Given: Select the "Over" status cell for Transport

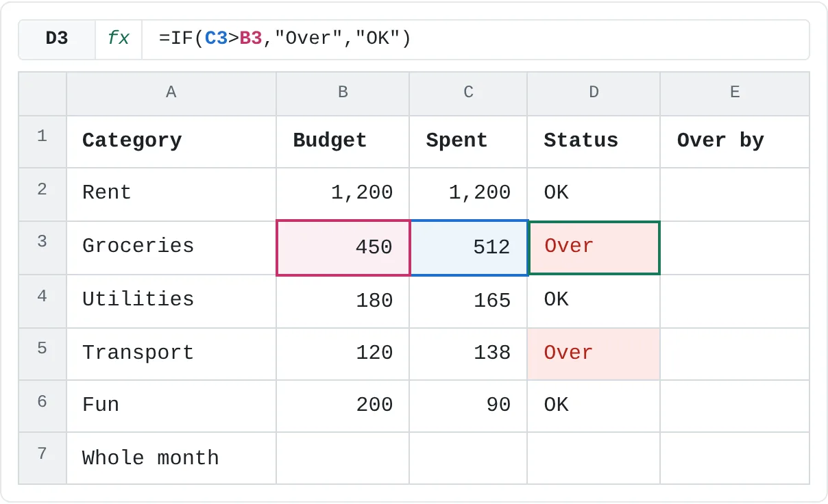Looking at the screenshot, I should pyautogui.click(x=594, y=353).
